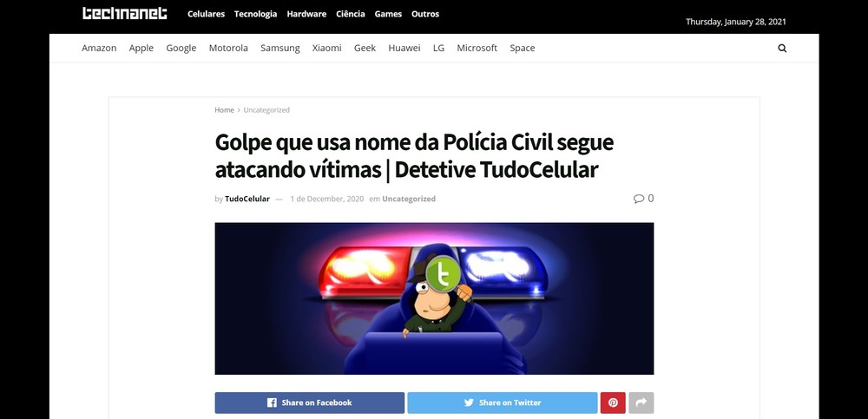The image size is (868, 419).
Task: Share article on Twitter
Action: coord(502,403)
